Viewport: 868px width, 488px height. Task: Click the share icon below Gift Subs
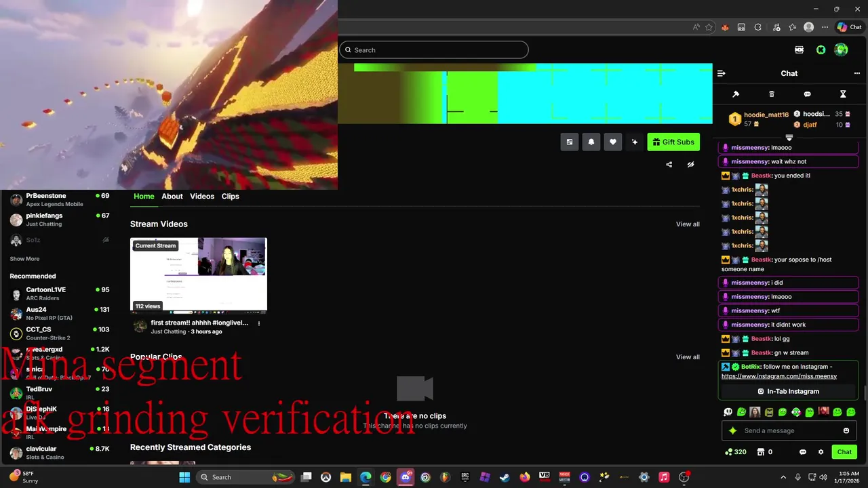[x=669, y=164]
